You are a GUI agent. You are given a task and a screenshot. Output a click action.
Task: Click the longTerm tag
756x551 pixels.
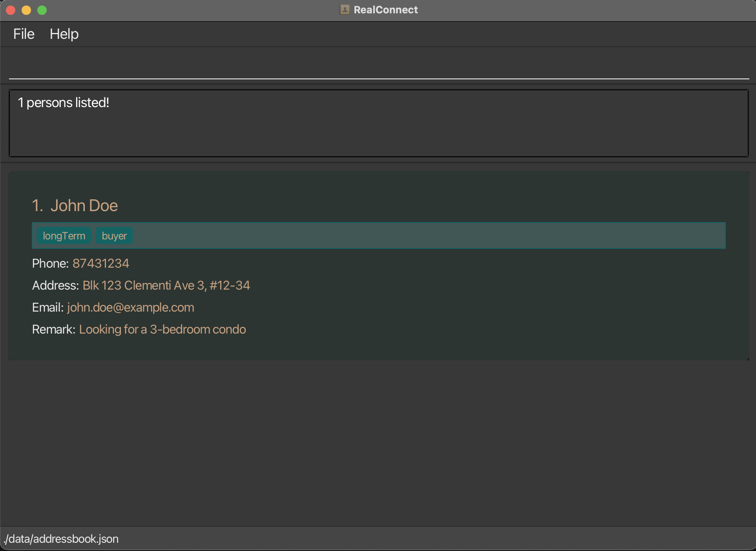point(64,236)
